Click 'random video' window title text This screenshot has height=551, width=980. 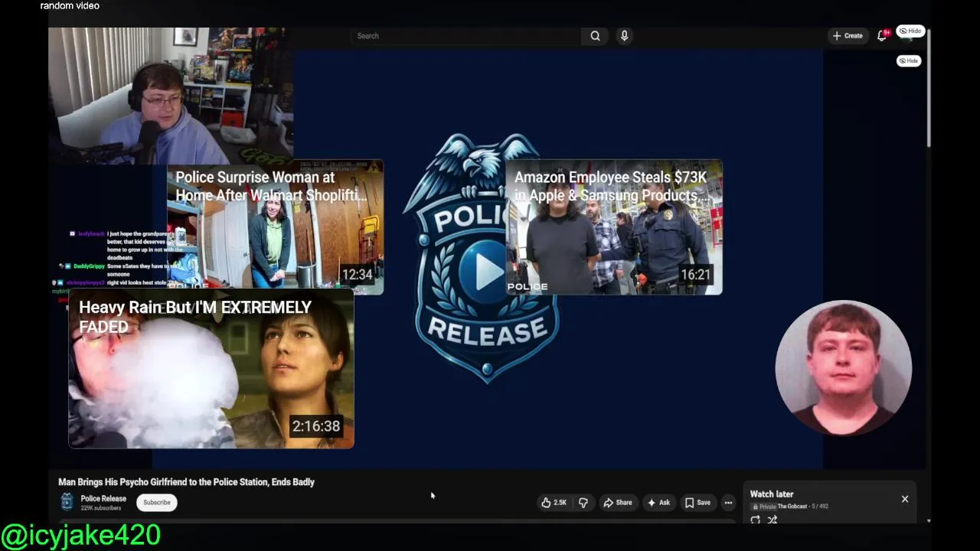tap(70, 6)
